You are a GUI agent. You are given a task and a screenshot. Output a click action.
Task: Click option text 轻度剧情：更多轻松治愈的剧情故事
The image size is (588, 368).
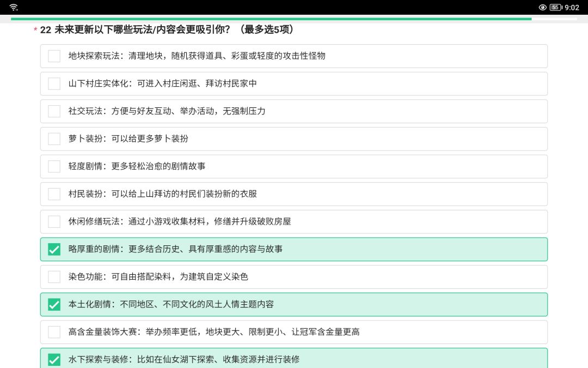[x=137, y=166]
